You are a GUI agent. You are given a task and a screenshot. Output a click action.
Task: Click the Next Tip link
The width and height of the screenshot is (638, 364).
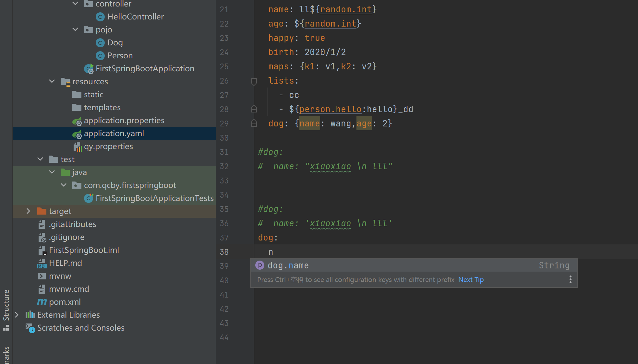tap(471, 280)
